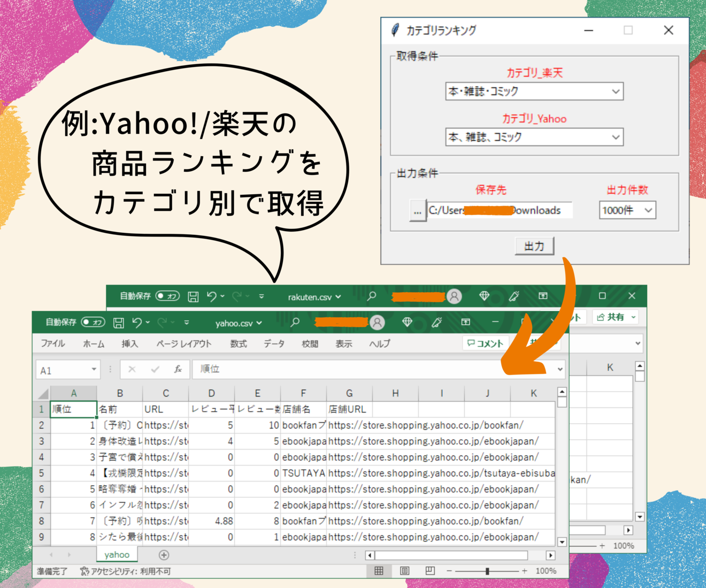706x588 pixels.
Task: Switch to page break preview icon
Action: [x=429, y=571]
